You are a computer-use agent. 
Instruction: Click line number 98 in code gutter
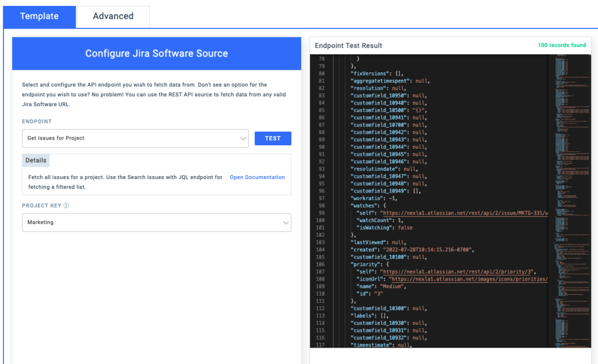[x=322, y=205]
